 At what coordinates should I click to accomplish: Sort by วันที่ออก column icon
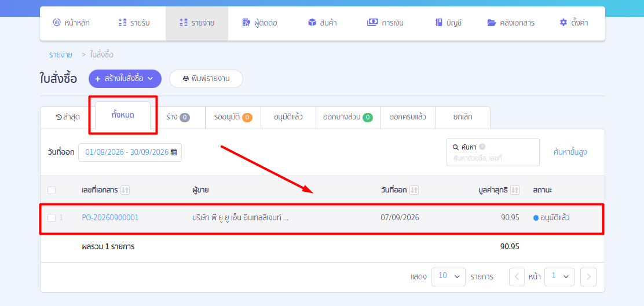coord(414,190)
